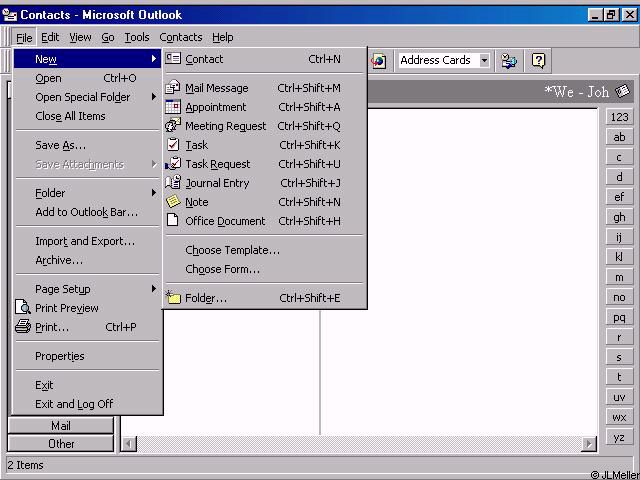Open the File menu
This screenshot has height=480, width=640.
(24, 38)
